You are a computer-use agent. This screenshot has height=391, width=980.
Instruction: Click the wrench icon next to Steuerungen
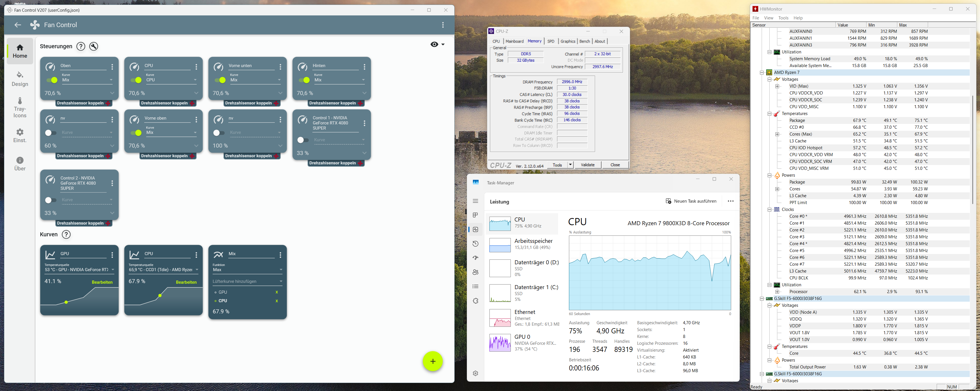click(93, 47)
